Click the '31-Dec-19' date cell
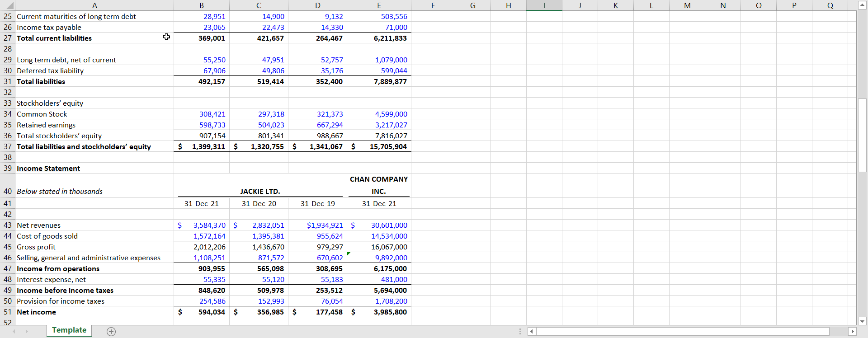 (318, 203)
